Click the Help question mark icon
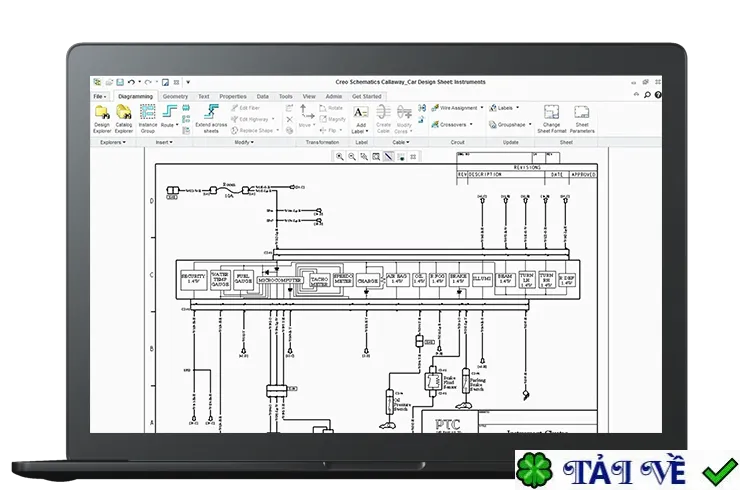The height and width of the screenshot is (500, 750). (658, 95)
